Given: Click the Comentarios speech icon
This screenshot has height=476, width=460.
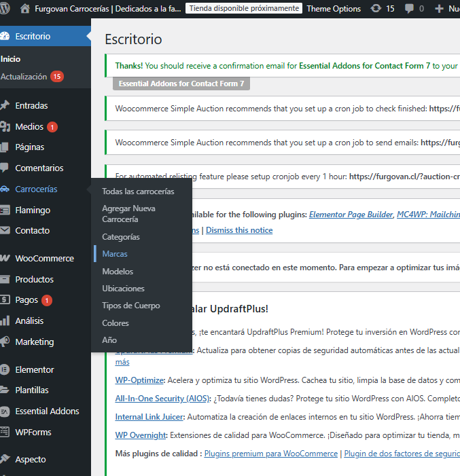Looking at the screenshot, I should tap(4, 168).
